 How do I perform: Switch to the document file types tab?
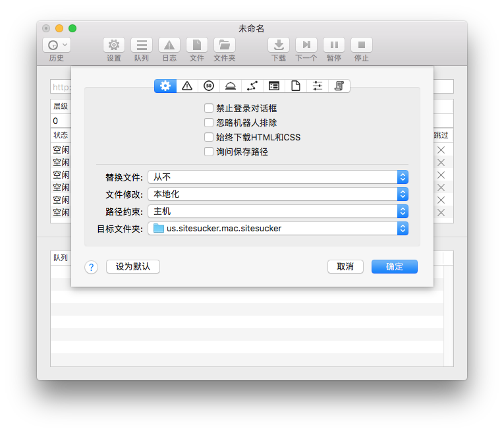[x=296, y=86]
